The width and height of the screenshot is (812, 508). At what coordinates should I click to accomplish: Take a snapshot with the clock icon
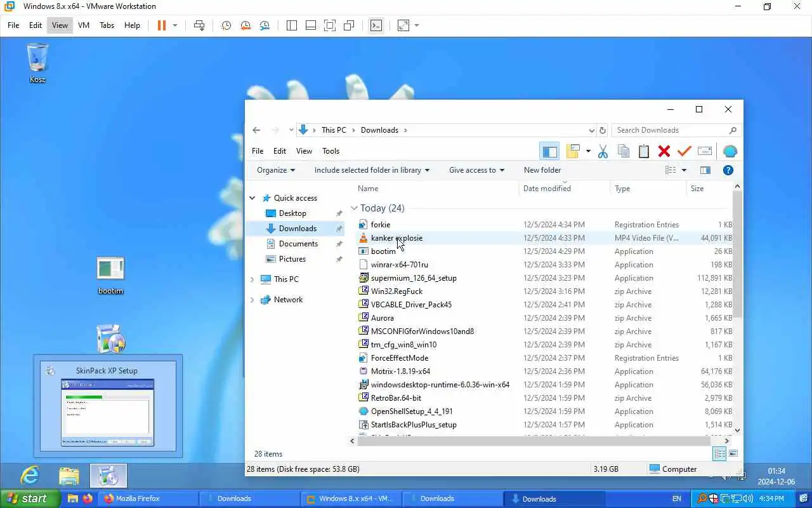coord(226,25)
